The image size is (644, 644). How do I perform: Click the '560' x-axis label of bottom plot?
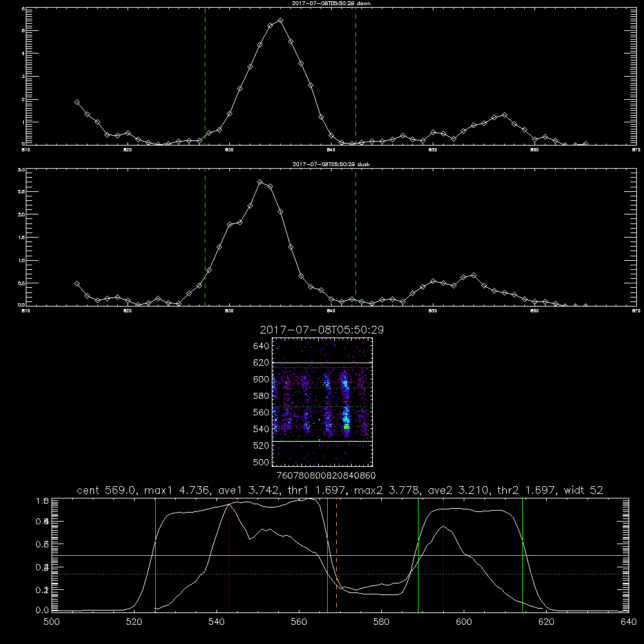(299, 622)
